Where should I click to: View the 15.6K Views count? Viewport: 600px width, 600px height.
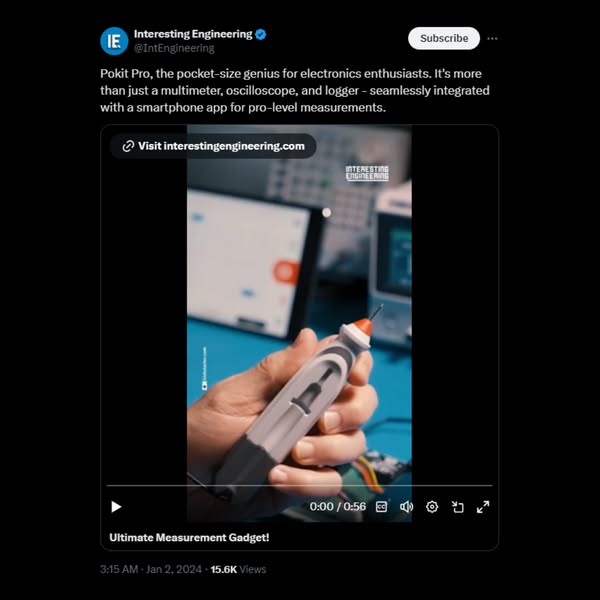[238, 569]
